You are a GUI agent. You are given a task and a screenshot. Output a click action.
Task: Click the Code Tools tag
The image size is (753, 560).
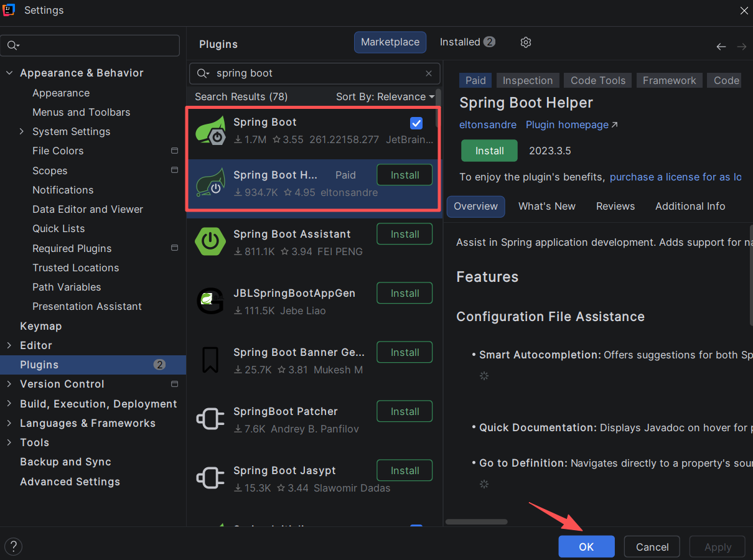tap(598, 81)
